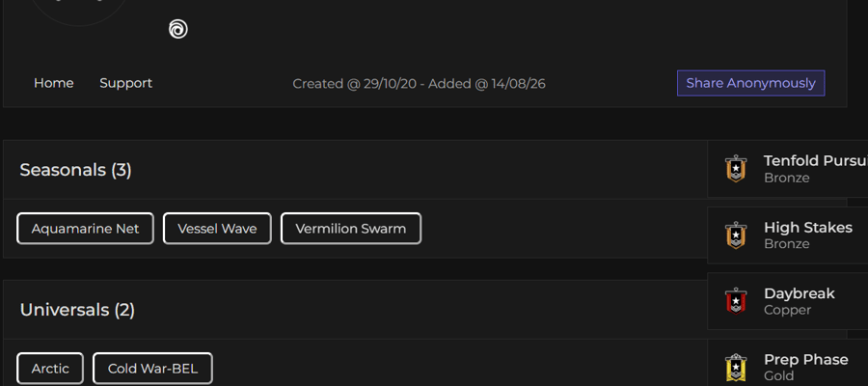Click the Created and Added date text
868x386 pixels.
click(420, 84)
